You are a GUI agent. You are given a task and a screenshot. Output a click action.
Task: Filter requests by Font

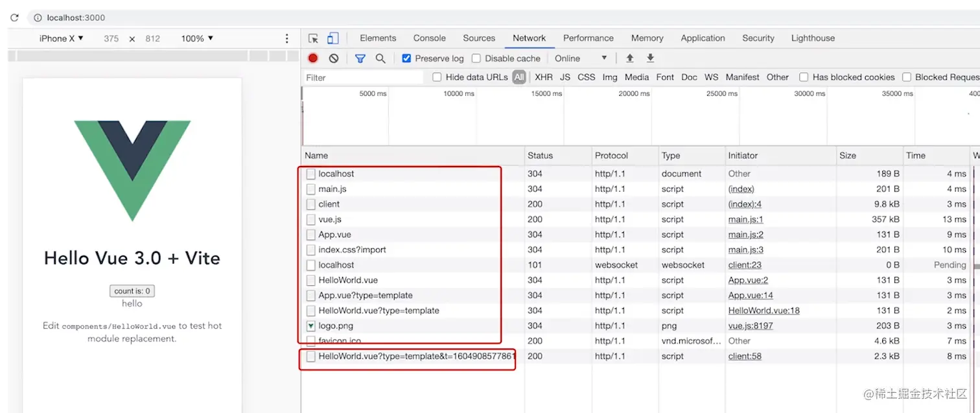[665, 77]
